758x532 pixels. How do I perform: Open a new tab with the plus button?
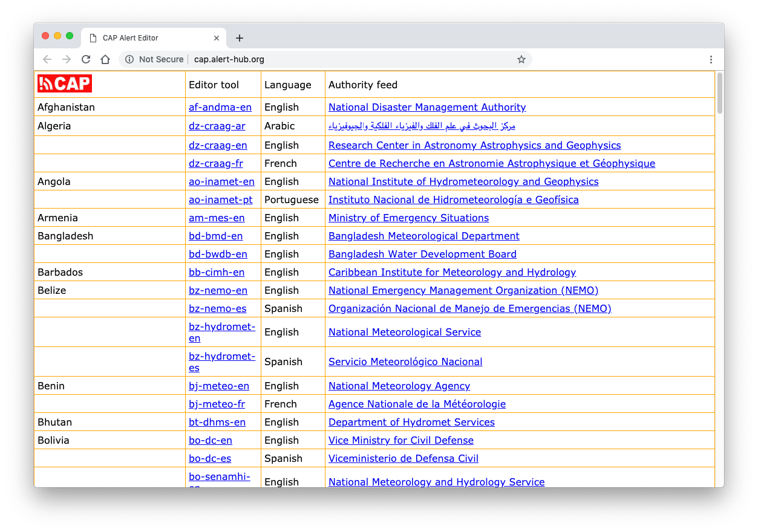[240, 38]
